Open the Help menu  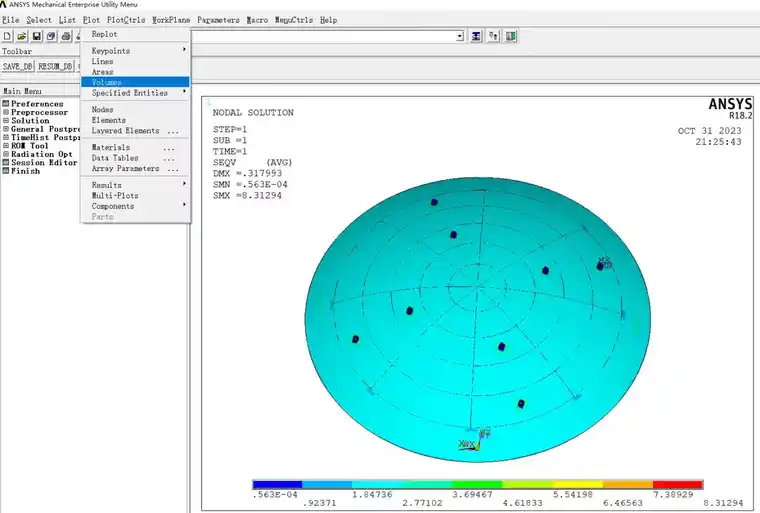(328, 20)
